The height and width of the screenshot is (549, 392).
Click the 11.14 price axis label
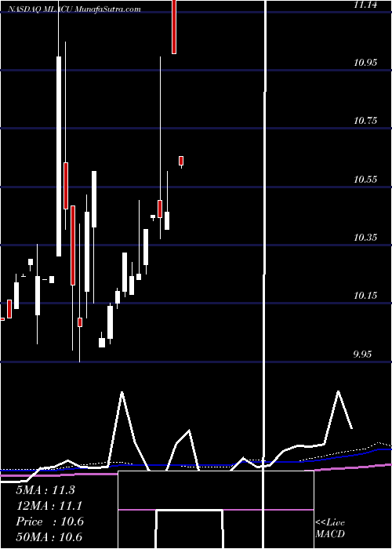[366, 5]
